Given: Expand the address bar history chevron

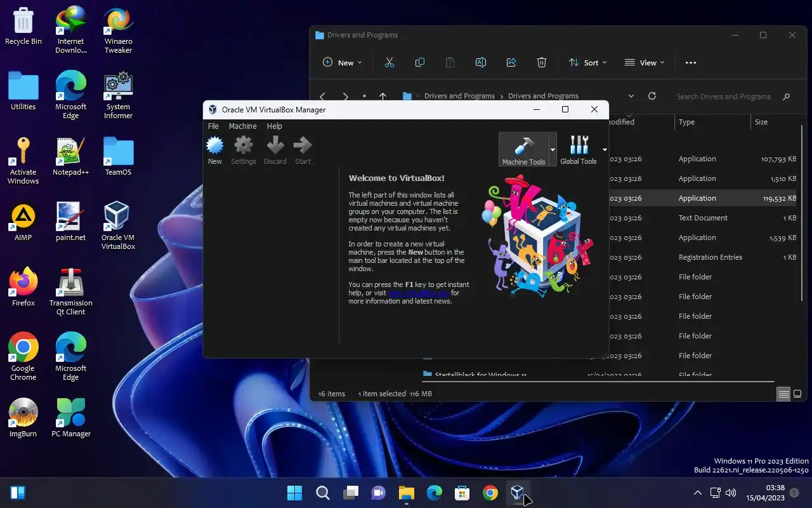Looking at the screenshot, I should point(631,96).
